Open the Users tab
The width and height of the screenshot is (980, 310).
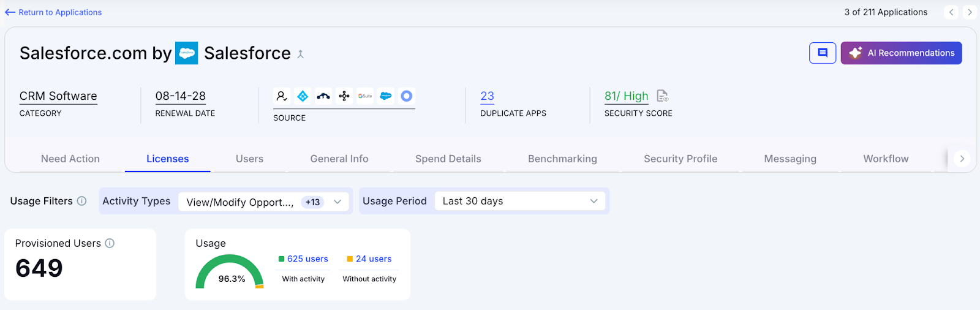[x=249, y=159]
